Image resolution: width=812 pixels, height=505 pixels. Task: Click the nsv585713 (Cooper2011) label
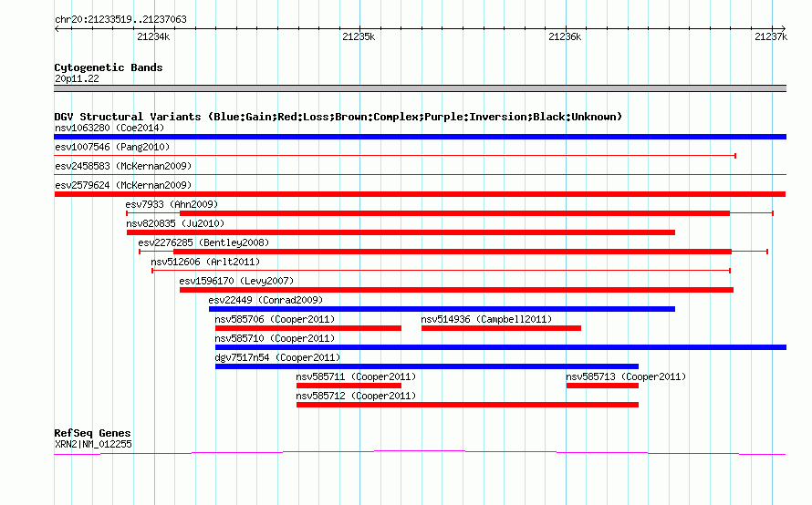tap(626, 376)
